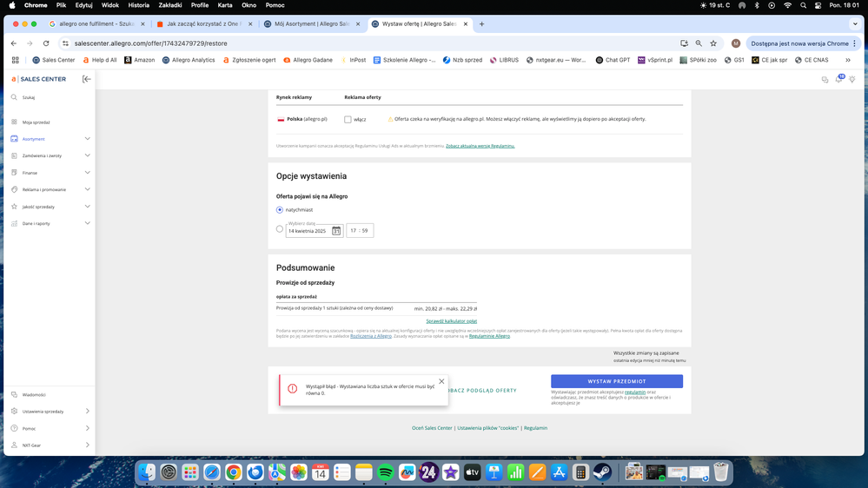This screenshot has height=488, width=868.
Task: Open App Store in the Dock
Action: pos(559,472)
